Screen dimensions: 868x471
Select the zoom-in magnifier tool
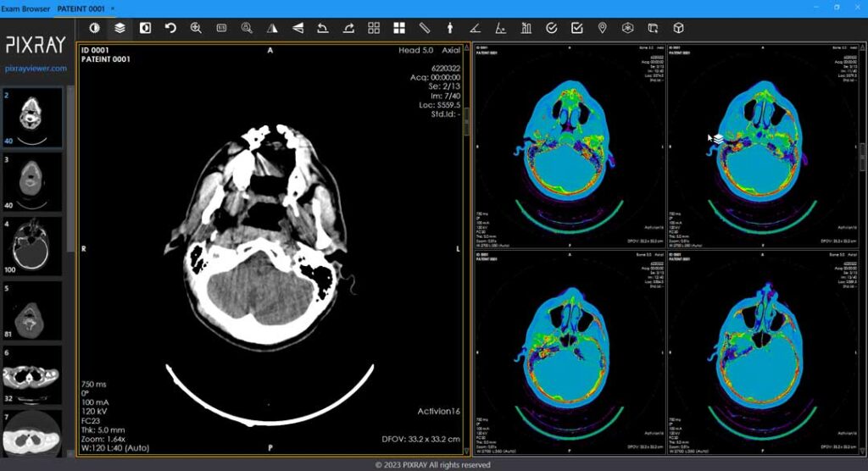[x=196, y=28]
